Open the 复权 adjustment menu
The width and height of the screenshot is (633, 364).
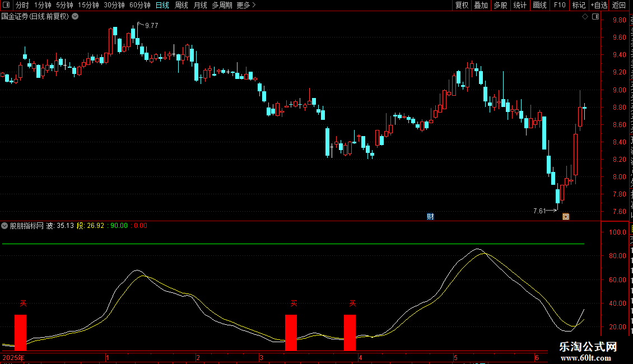(462, 5)
